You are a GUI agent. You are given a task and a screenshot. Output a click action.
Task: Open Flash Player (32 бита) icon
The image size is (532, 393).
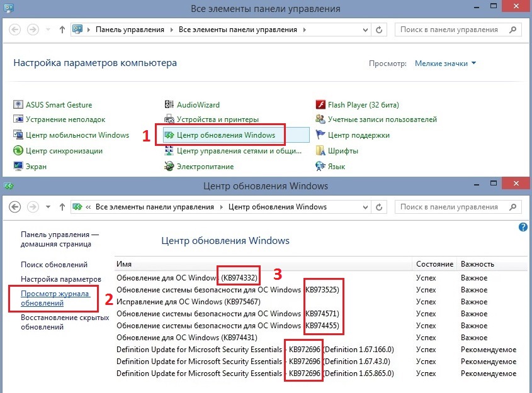(x=320, y=104)
